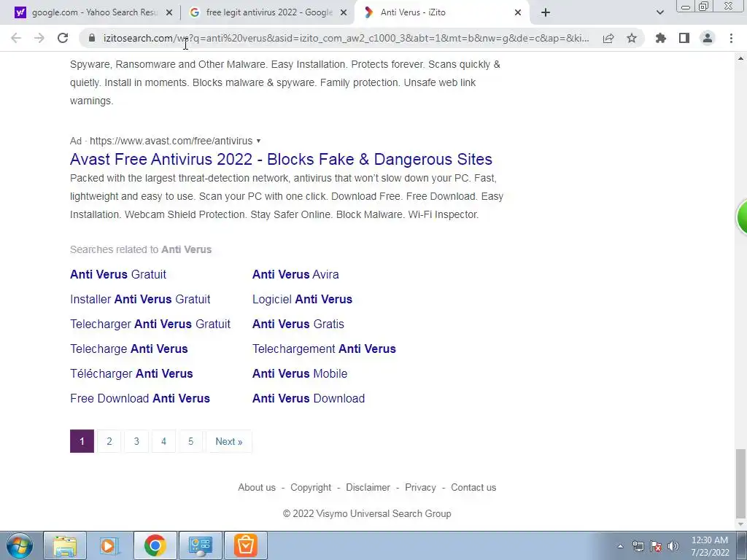Click the browser forward arrow

click(x=39, y=38)
